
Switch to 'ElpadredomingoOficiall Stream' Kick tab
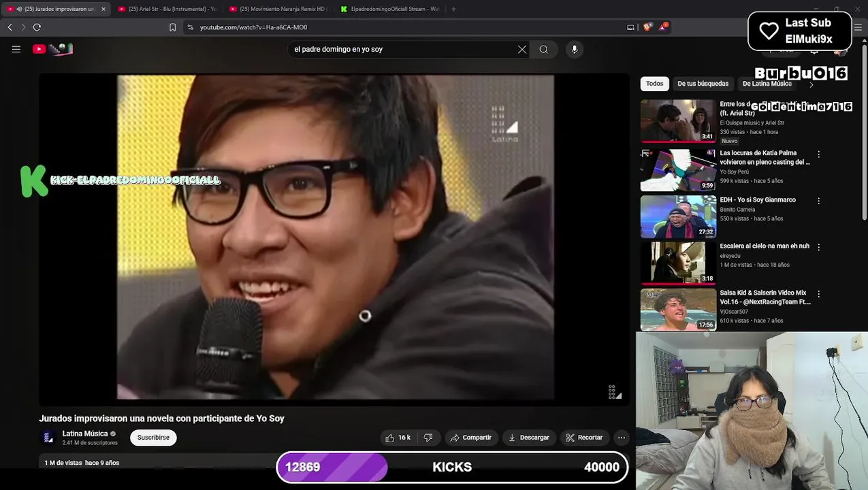tap(389, 9)
